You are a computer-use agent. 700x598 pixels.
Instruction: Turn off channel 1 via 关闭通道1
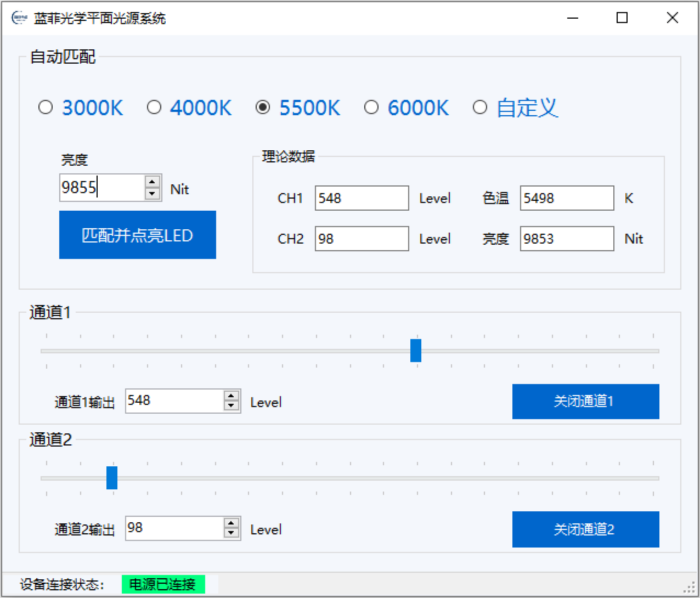[585, 402]
